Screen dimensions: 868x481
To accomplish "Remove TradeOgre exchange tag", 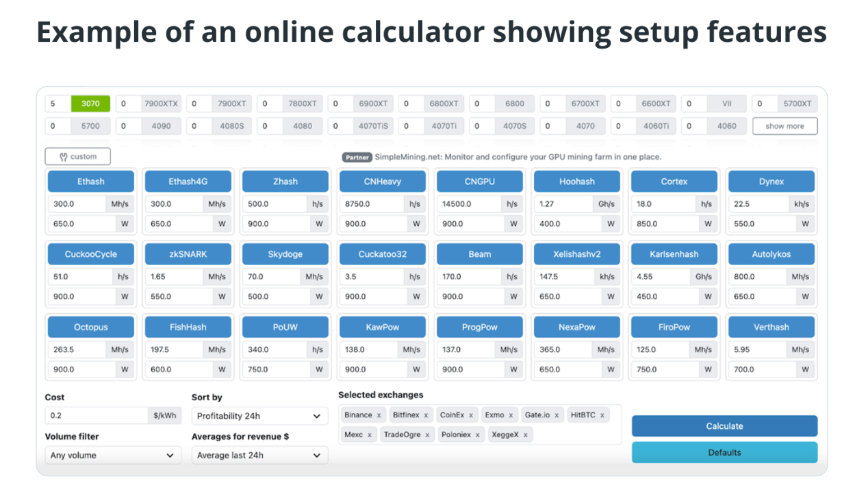I will click(427, 434).
